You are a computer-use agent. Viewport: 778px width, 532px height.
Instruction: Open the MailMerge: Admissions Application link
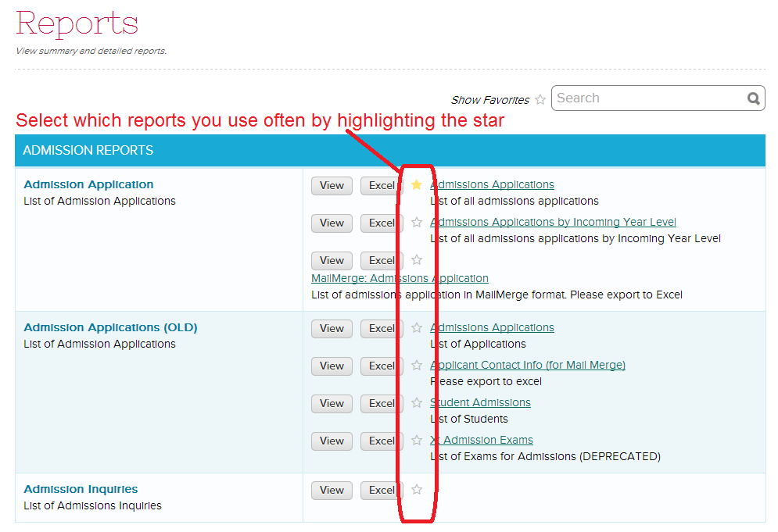click(x=400, y=278)
